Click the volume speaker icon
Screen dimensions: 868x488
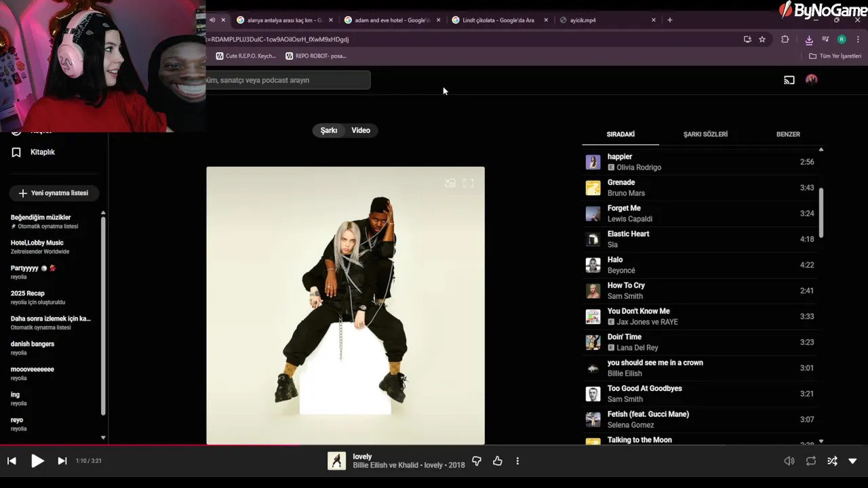click(x=789, y=461)
